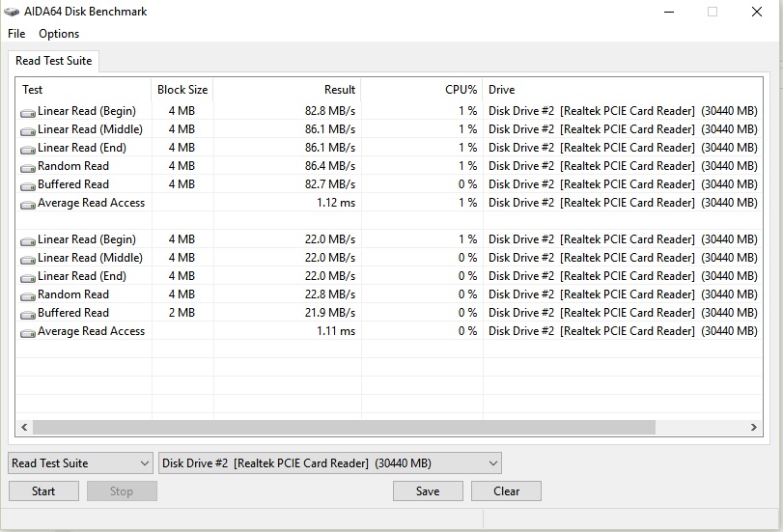783x532 pixels.
Task: Open the File menu
Action: [x=16, y=34]
